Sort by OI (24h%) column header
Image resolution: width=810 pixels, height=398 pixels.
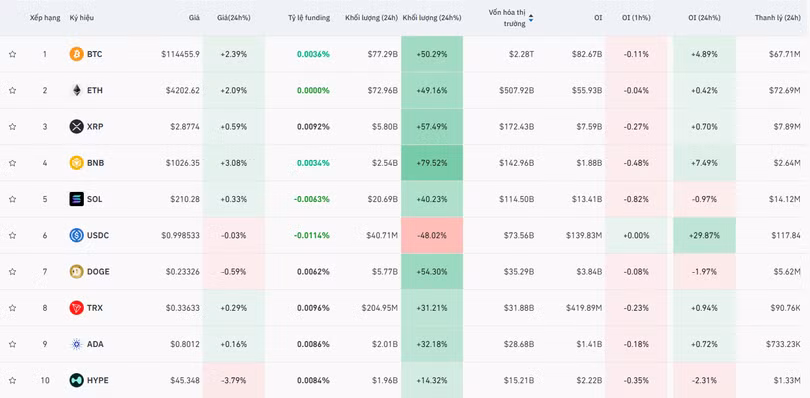coord(704,18)
